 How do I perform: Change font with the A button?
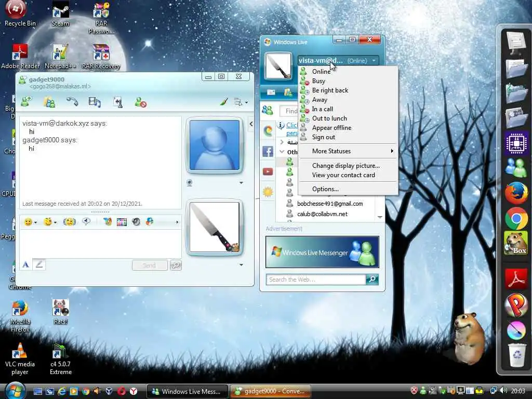(26, 264)
